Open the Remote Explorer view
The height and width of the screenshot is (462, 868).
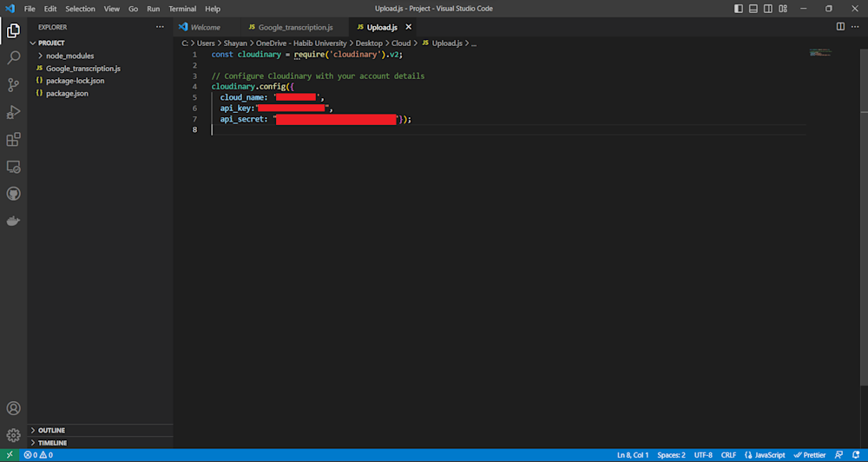13,166
